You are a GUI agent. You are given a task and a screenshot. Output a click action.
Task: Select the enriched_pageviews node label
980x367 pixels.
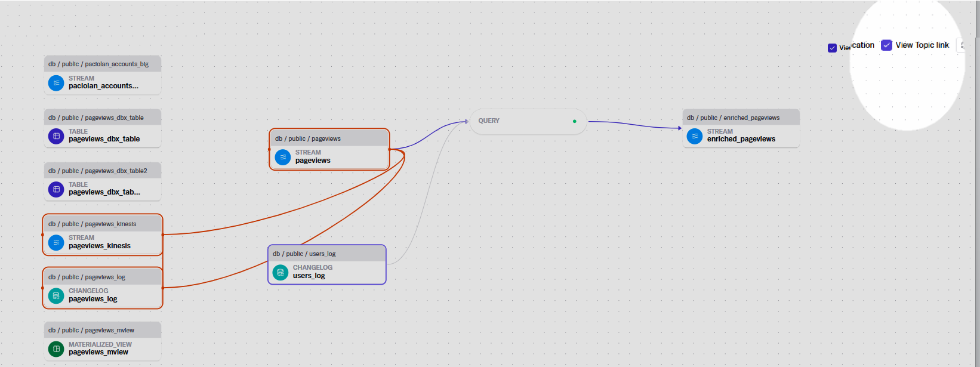741,139
